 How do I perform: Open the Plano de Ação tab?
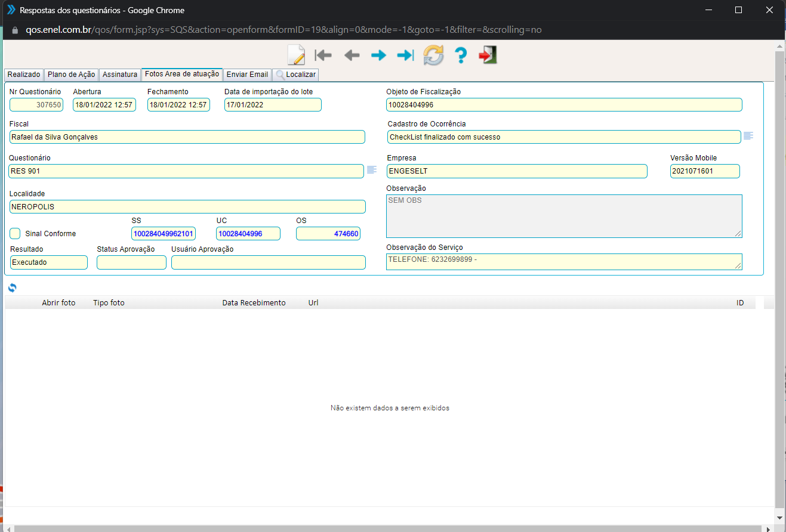point(71,75)
